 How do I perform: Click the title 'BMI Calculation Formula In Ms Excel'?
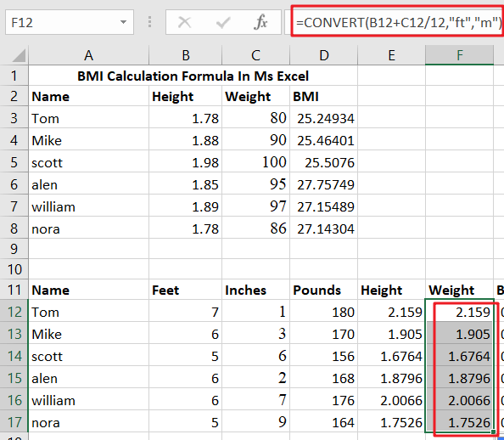coord(193,76)
